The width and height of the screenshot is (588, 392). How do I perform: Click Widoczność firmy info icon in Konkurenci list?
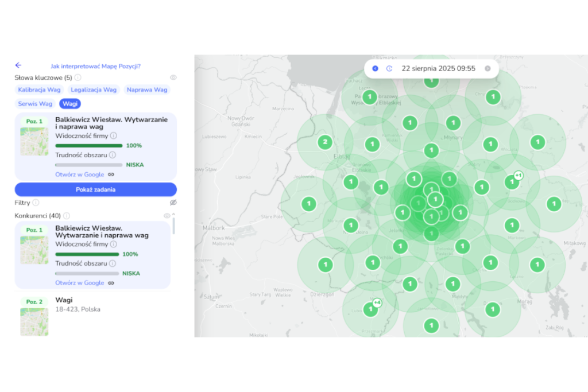click(x=114, y=244)
